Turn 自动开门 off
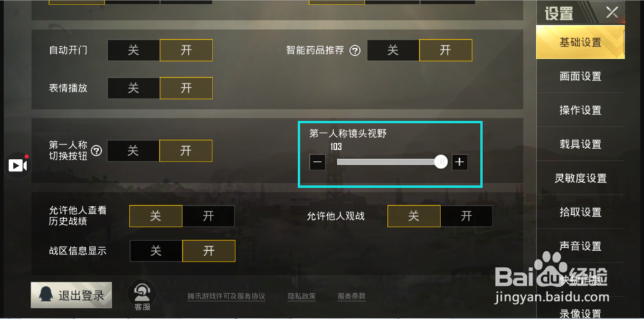This screenshot has height=319, width=644. tap(133, 50)
